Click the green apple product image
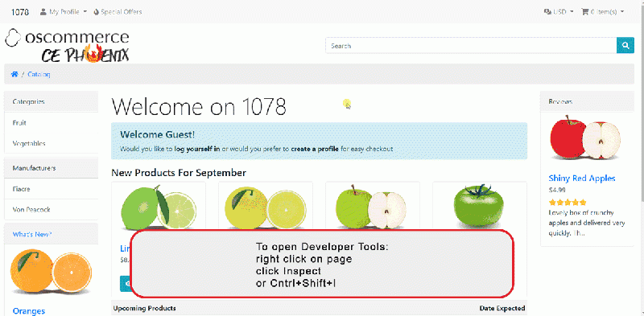644x316 pixels. (372, 207)
